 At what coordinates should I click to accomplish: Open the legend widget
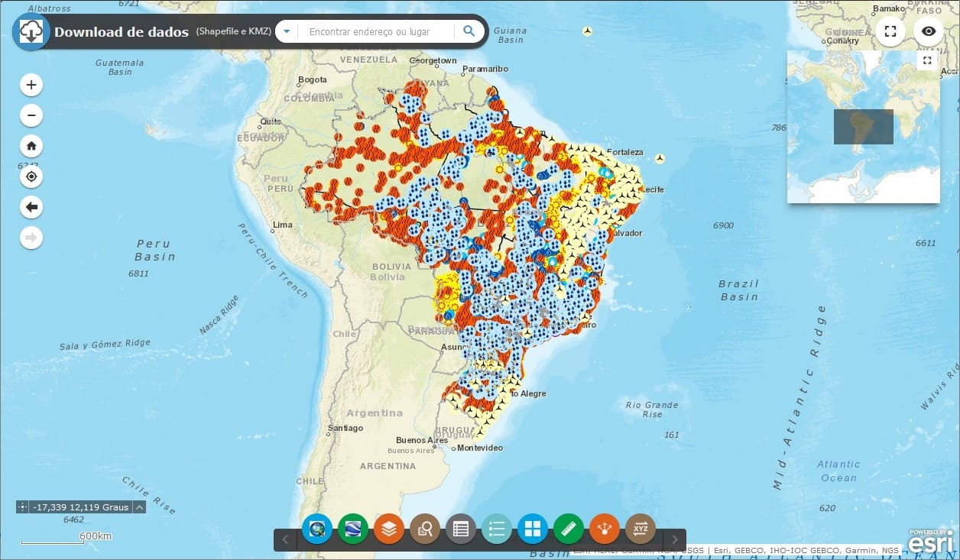(497, 529)
